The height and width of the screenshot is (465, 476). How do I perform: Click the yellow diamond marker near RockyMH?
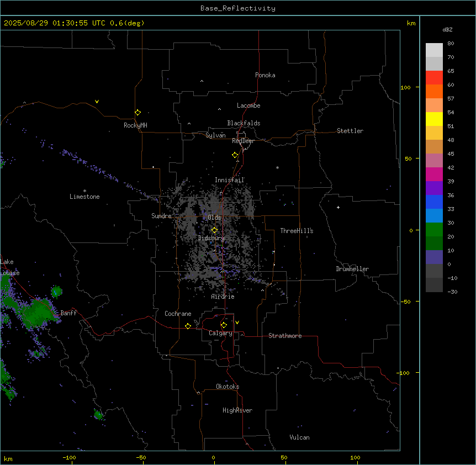[x=138, y=112]
